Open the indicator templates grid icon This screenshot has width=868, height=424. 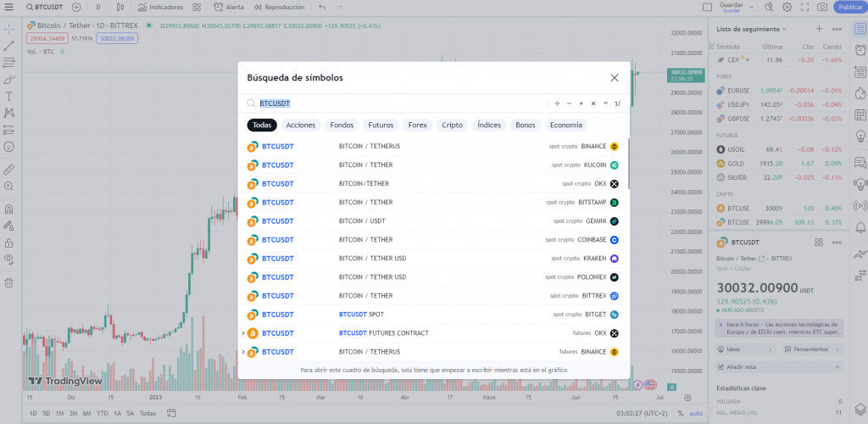click(x=197, y=7)
